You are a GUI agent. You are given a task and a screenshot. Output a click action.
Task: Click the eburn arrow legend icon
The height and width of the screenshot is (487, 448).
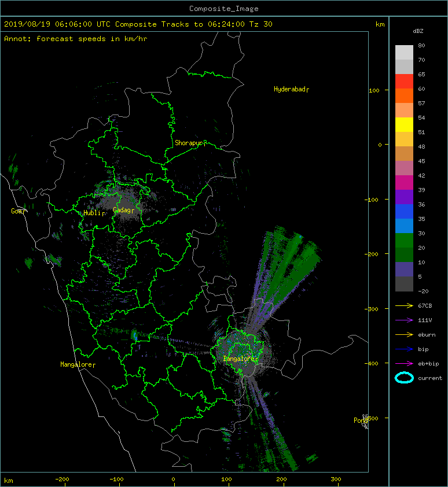pyautogui.click(x=404, y=335)
